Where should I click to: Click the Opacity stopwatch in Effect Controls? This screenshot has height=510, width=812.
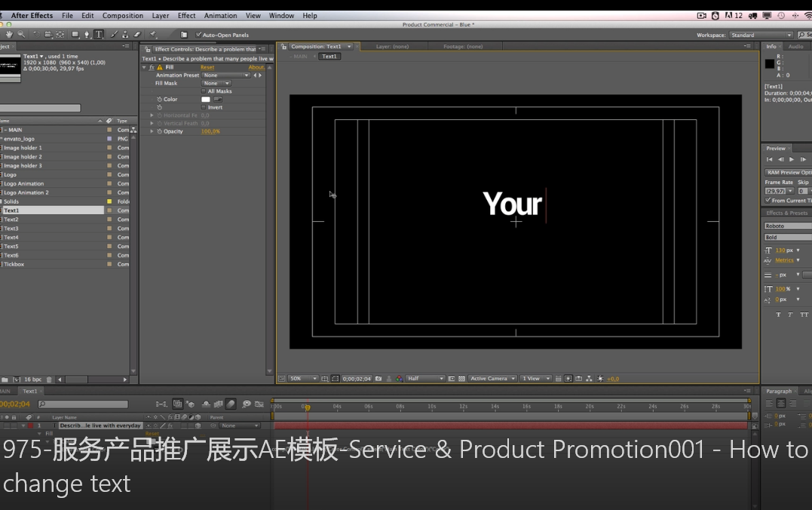160,131
